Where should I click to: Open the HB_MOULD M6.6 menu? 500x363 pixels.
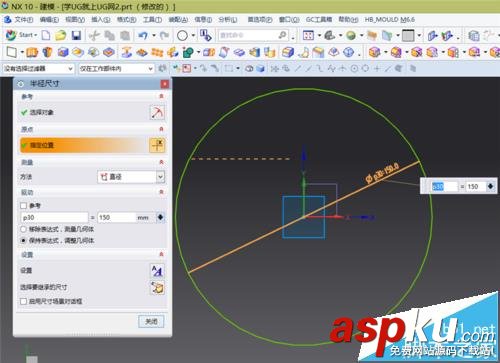pyautogui.click(x=390, y=20)
